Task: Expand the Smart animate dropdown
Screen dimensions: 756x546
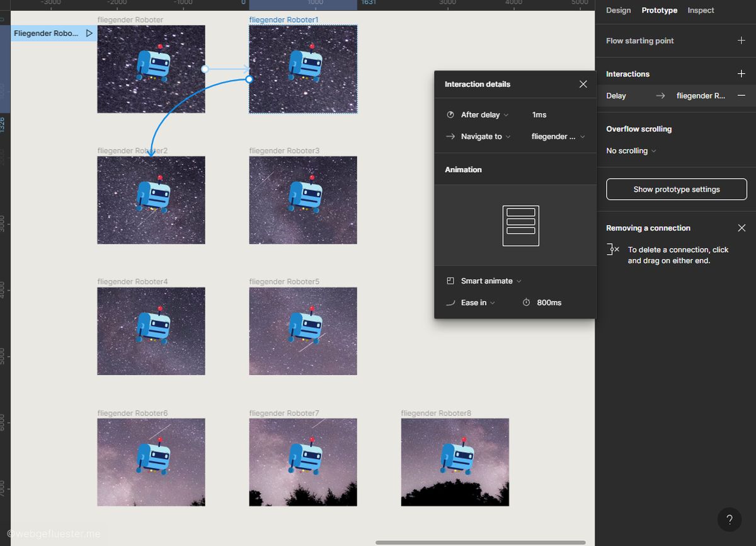Action: (x=490, y=281)
